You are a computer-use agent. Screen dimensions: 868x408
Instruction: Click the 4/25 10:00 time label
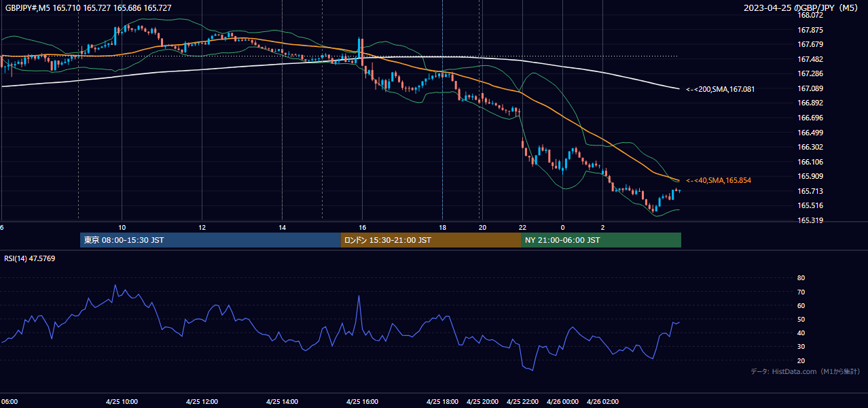coord(122,402)
